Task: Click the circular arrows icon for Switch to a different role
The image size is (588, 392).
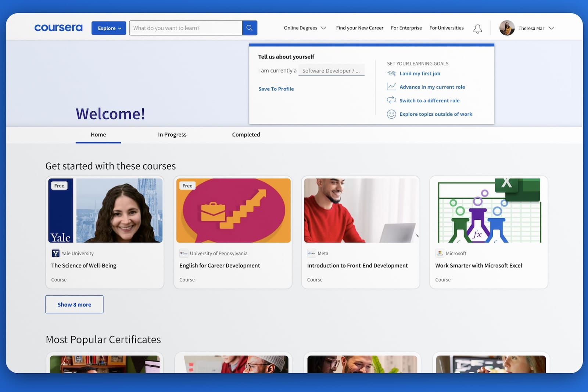Action: pos(391,100)
